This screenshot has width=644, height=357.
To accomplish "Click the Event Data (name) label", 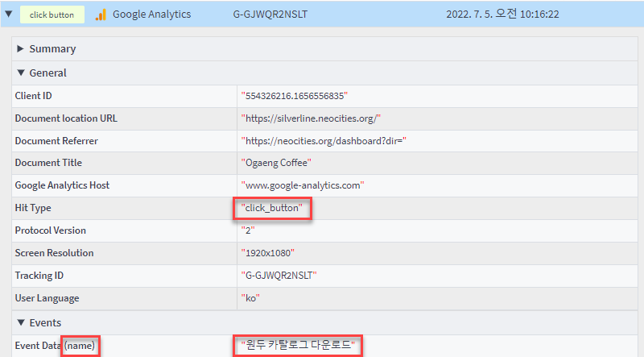I will [55, 346].
